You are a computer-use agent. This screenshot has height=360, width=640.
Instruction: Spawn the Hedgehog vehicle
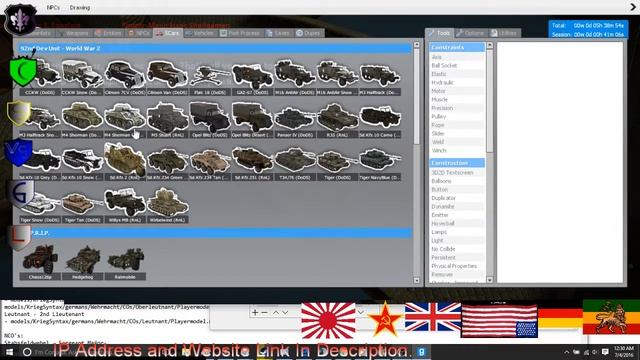(82, 262)
